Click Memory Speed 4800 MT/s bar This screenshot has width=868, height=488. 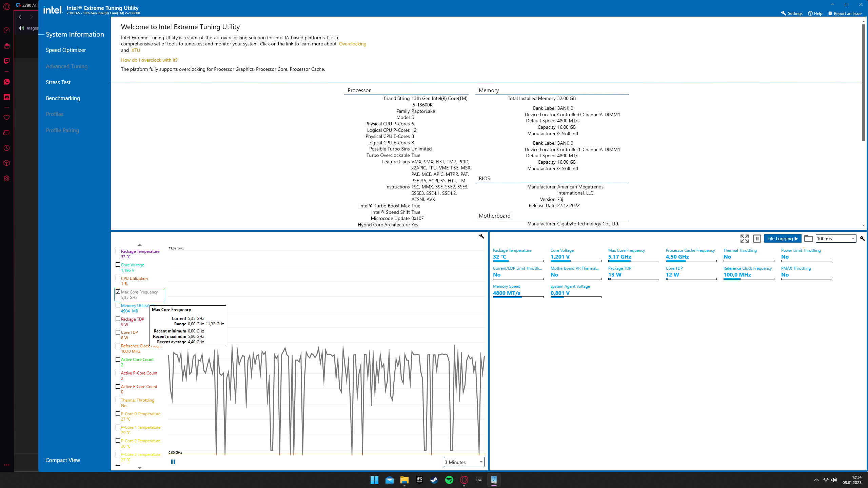(518, 297)
